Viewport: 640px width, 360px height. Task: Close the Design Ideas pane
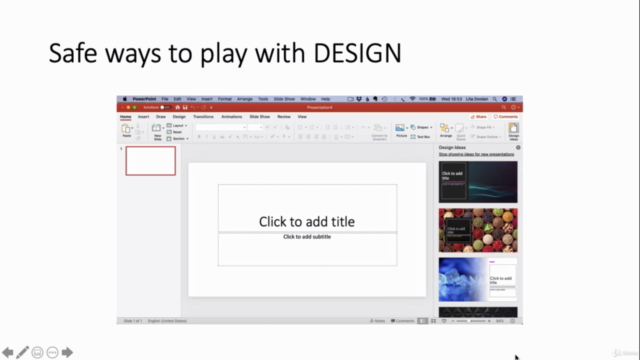[x=518, y=147]
